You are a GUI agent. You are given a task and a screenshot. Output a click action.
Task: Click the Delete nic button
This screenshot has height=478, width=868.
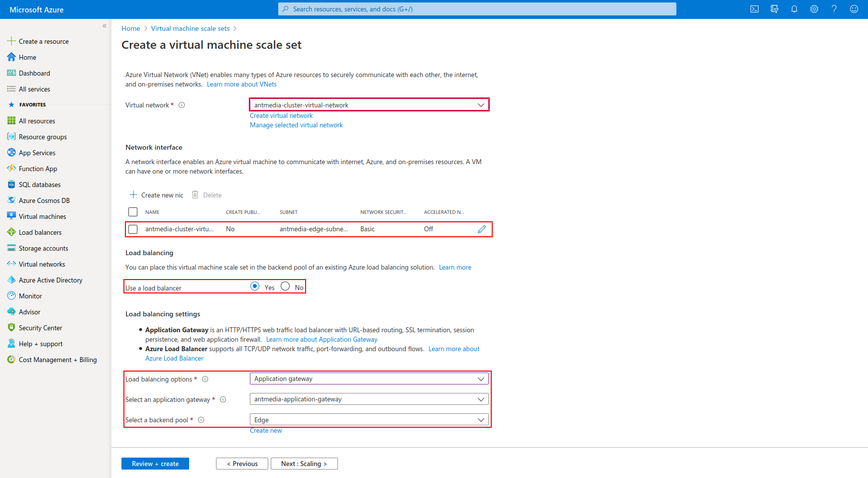coord(207,195)
